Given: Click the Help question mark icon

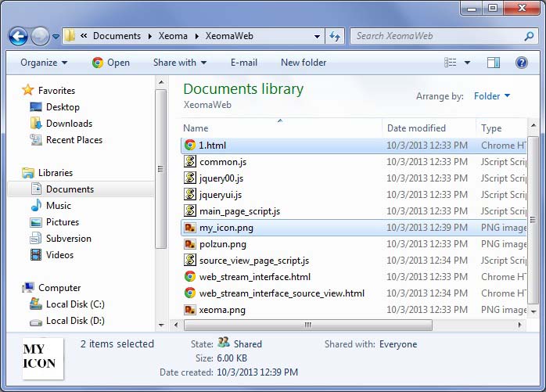Looking at the screenshot, I should [x=521, y=63].
